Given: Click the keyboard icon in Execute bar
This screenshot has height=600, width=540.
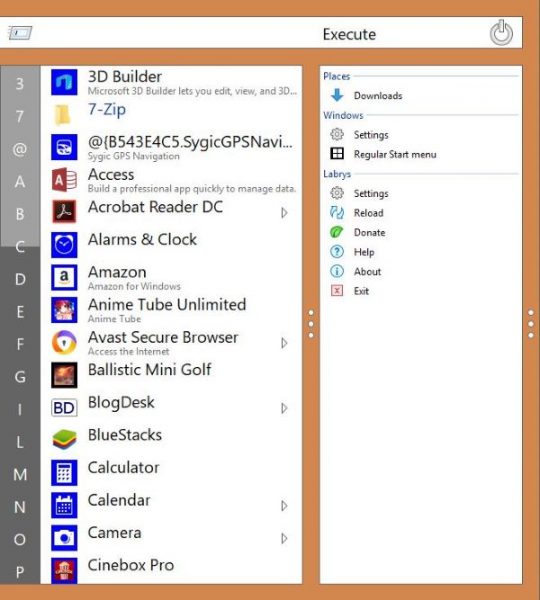Looking at the screenshot, I should click(20, 33).
